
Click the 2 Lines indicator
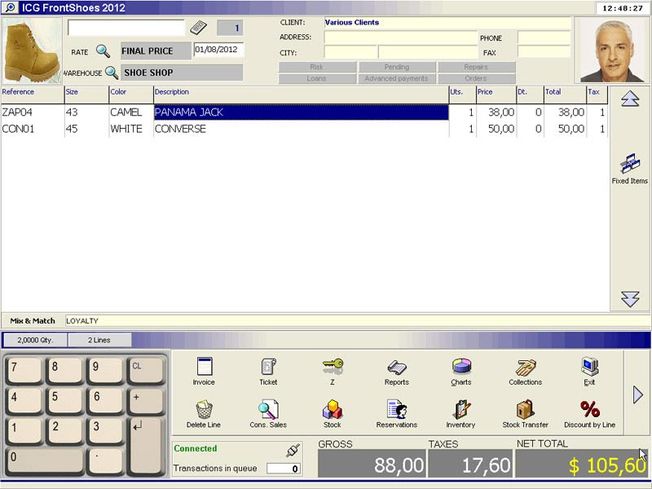[x=99, y=340]
